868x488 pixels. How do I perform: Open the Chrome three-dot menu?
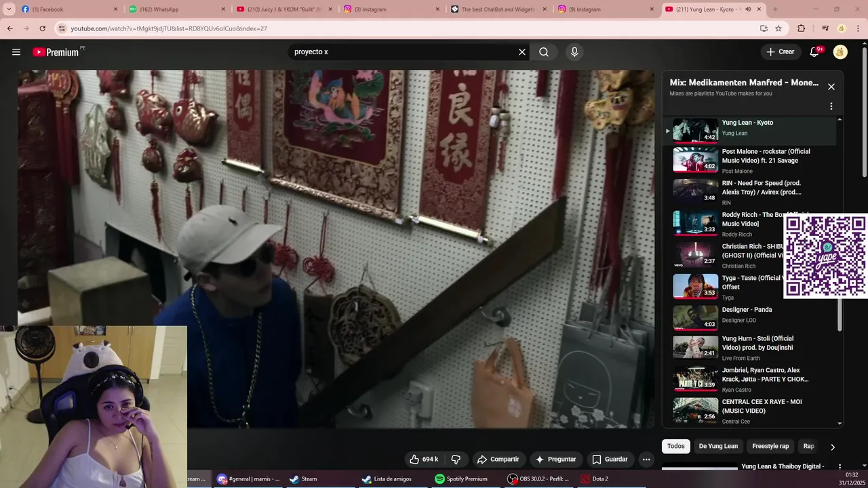click(x=856, y=28)
